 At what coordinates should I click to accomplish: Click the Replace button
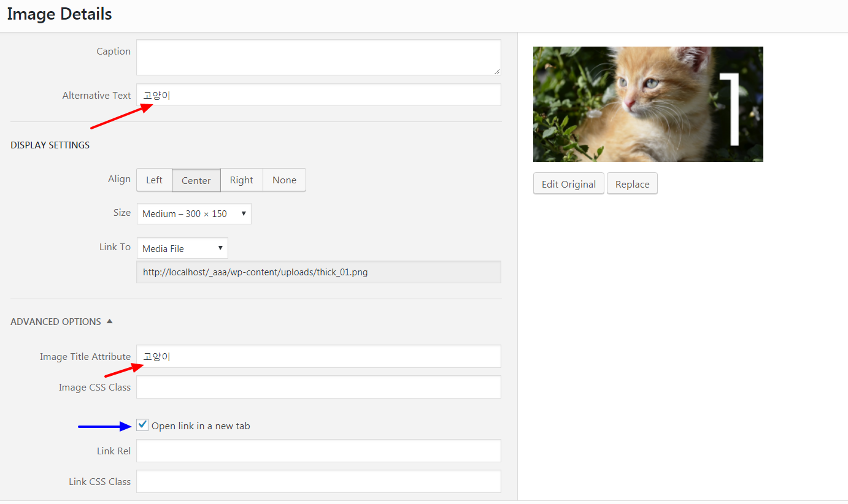[632, 184]
